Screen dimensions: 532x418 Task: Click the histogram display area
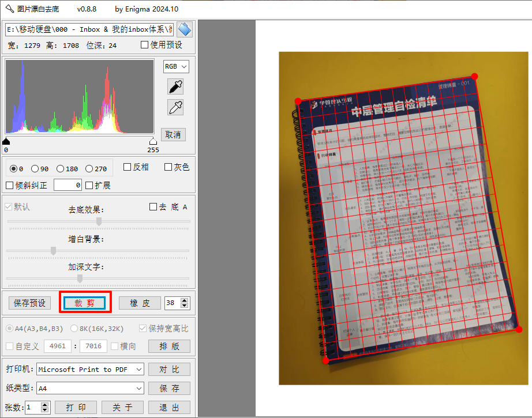80,97
